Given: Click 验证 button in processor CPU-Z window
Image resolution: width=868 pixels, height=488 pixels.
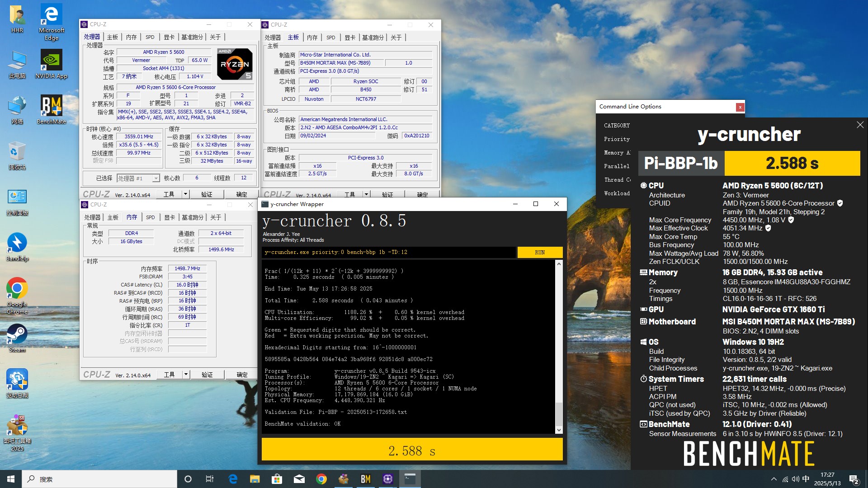Looking at the screenshot, I should (207, 194).
